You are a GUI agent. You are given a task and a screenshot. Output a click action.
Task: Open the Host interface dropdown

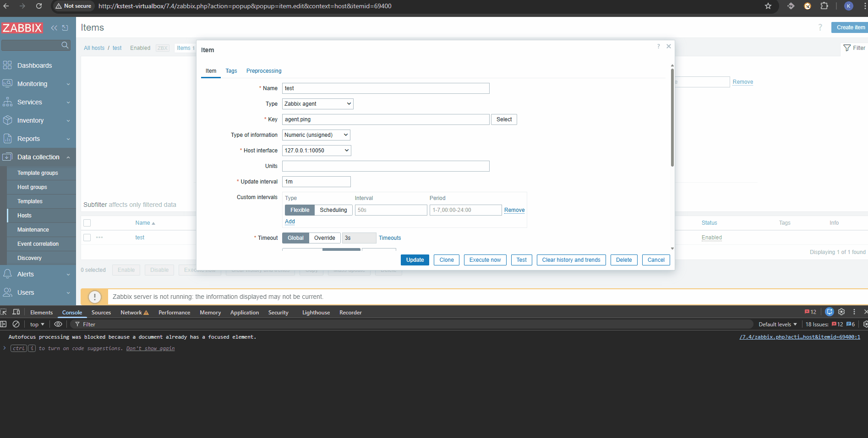pyautogui.click(x=317, y=151)
